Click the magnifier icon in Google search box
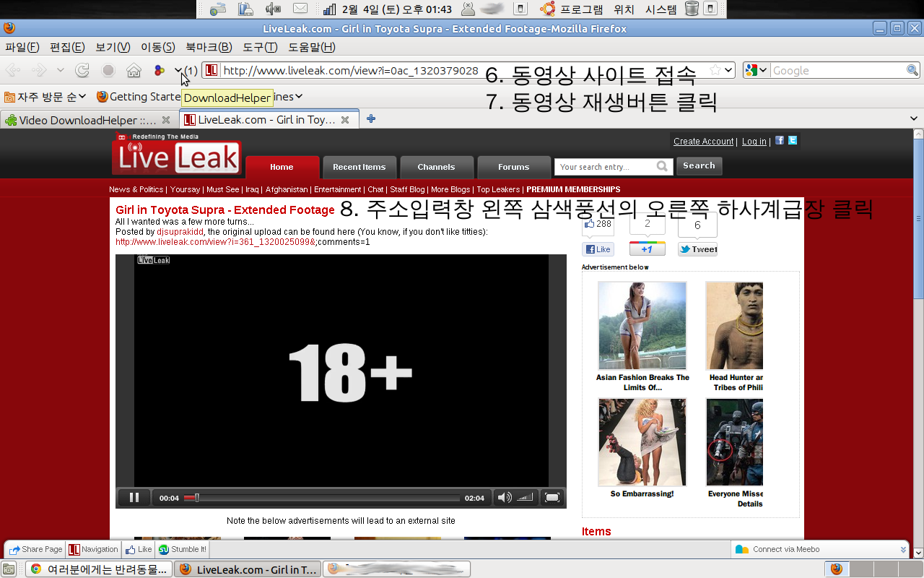924x578 pixels. point(912,70)
